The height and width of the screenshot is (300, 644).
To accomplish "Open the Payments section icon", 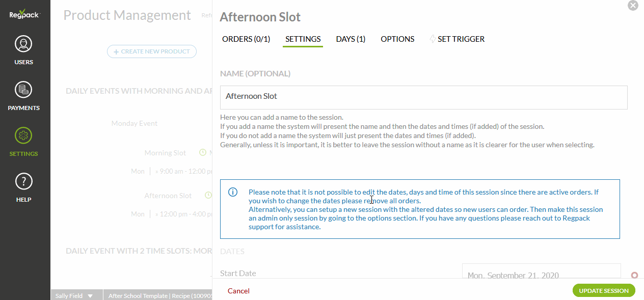I will [x=24, y=90].
